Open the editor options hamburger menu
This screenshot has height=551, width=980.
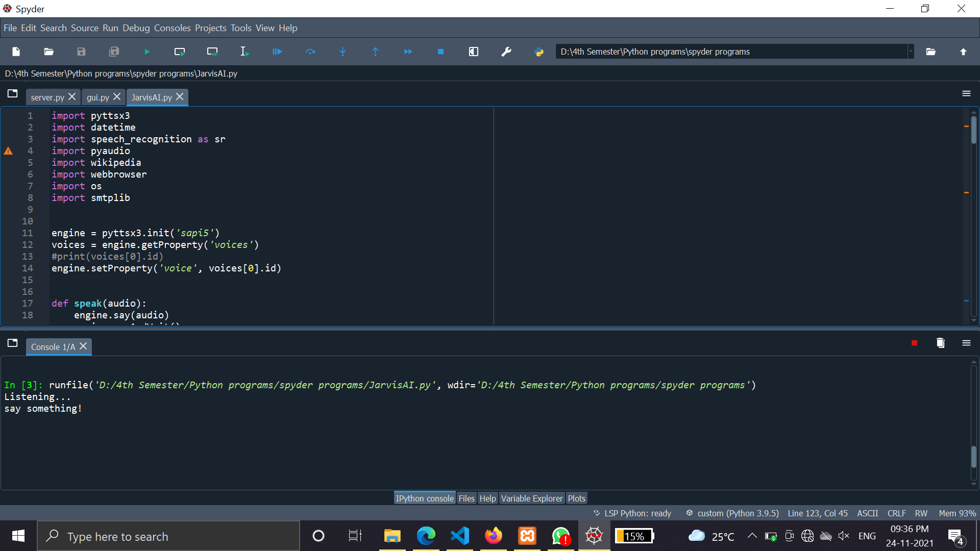coord(966,94)
